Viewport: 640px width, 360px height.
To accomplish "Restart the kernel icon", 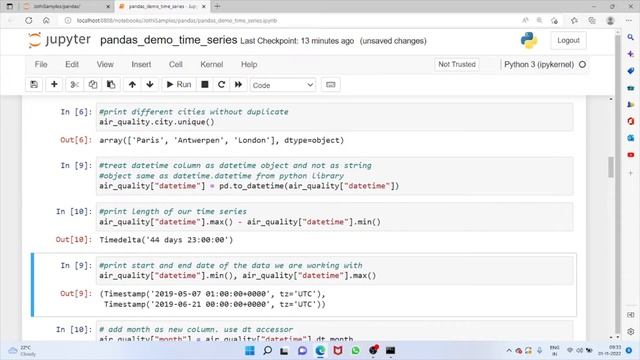I will [x=222, y=84].
